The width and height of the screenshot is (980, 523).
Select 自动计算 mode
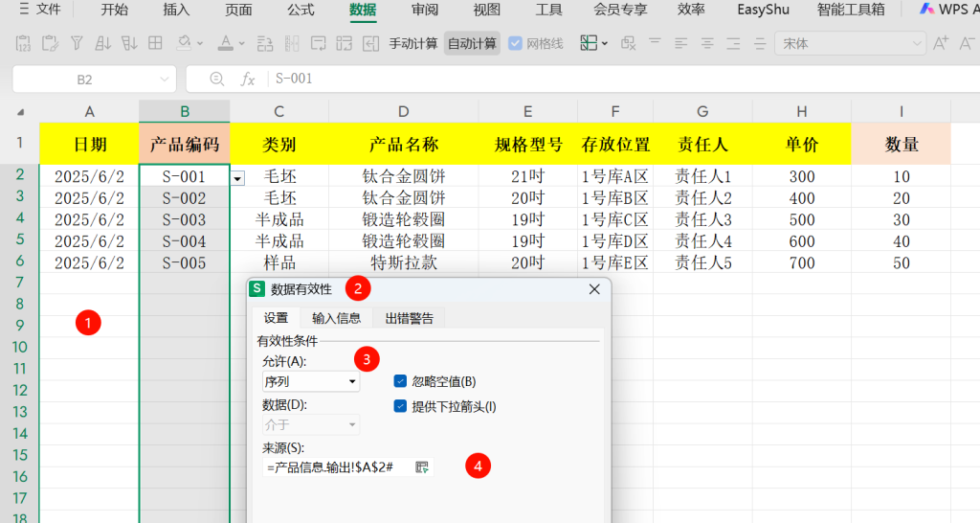point(472,43)
